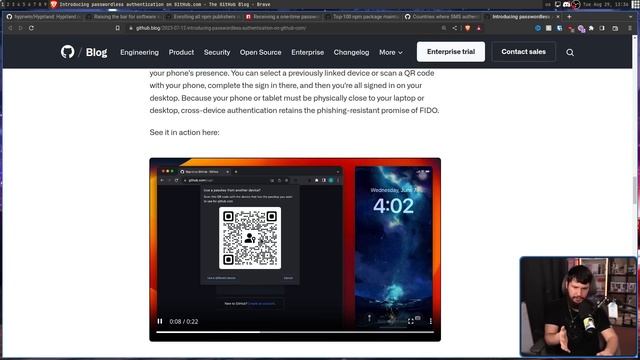Switch to Enrolling all npm publishers tab
The width and height of the screenshot is (640, 360).
pos(203,17)
